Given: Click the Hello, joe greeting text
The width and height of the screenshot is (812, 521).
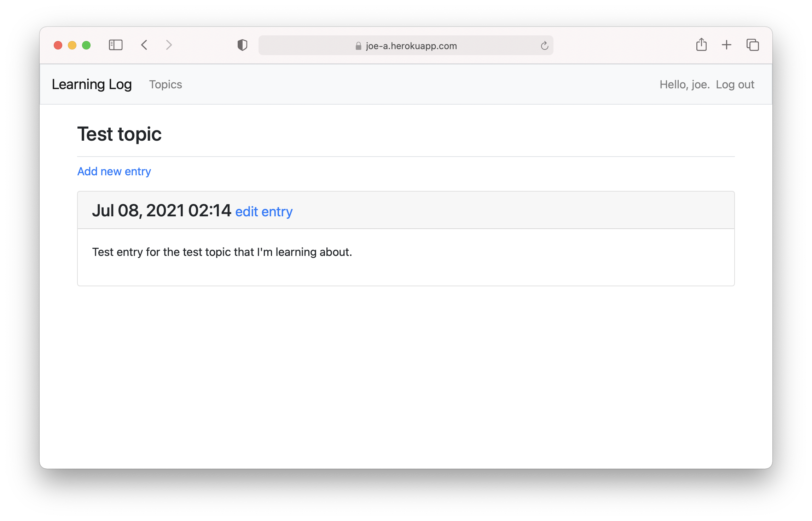Looking at the screenshot, I should click(x=684, y=84).
